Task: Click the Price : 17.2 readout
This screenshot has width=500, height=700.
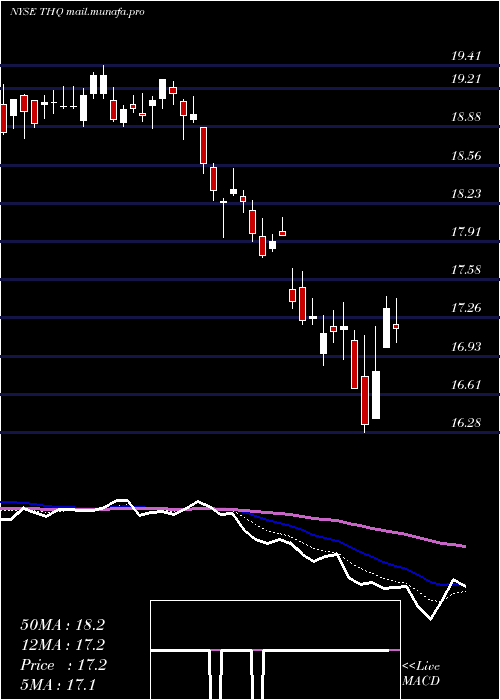Action: click(x=63, y=665)
